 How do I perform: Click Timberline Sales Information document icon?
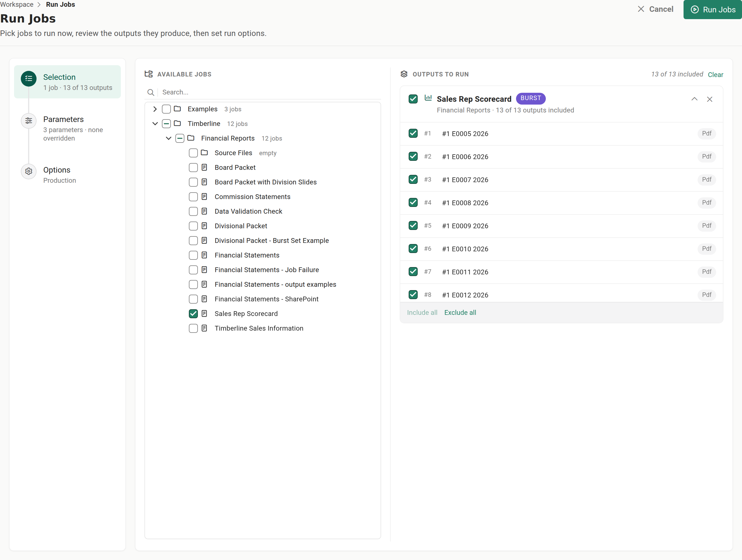pos(204,328)
